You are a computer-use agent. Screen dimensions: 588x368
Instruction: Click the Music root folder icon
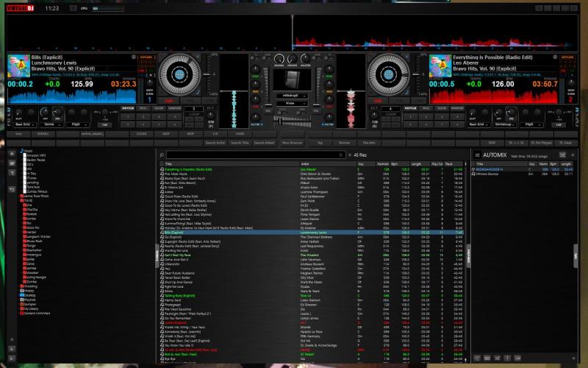click(22, 151)
